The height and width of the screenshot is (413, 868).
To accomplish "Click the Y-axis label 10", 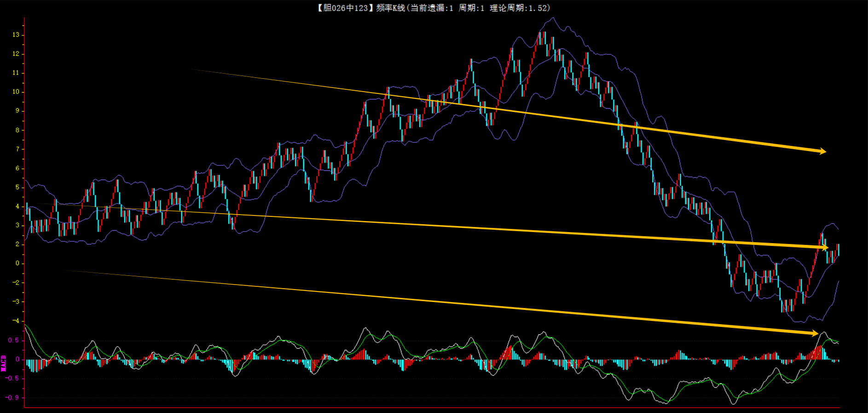I will pyautogui.click(x=16, y=92).
